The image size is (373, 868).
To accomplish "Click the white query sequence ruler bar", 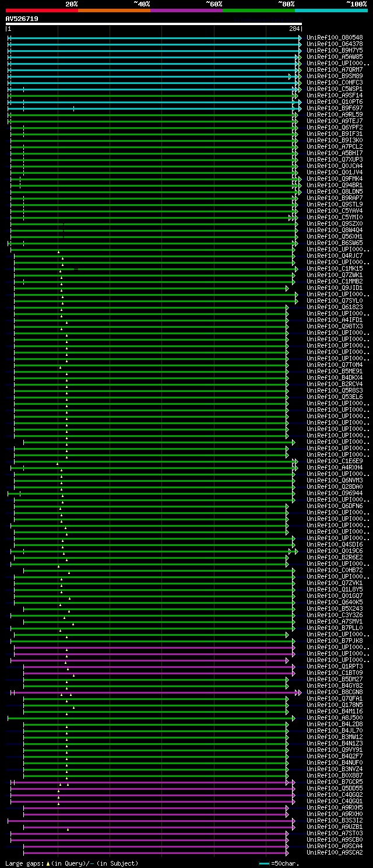I will (x=154, y=24).
